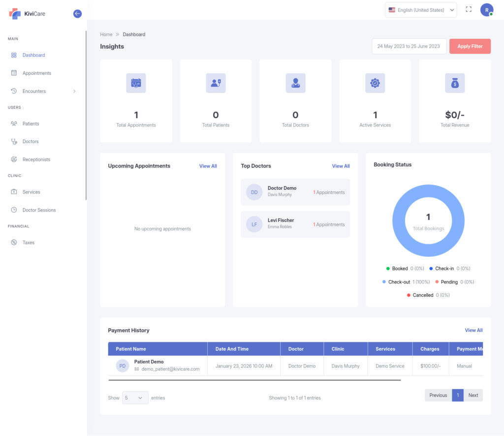Open Doctor Sessions from the sidebar

pos(39,210)
